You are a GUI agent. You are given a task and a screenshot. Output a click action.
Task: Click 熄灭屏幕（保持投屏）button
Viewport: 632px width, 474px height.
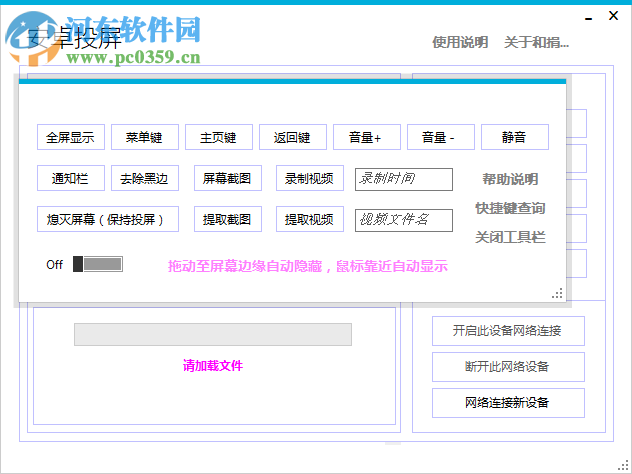(x=108, y=219)
